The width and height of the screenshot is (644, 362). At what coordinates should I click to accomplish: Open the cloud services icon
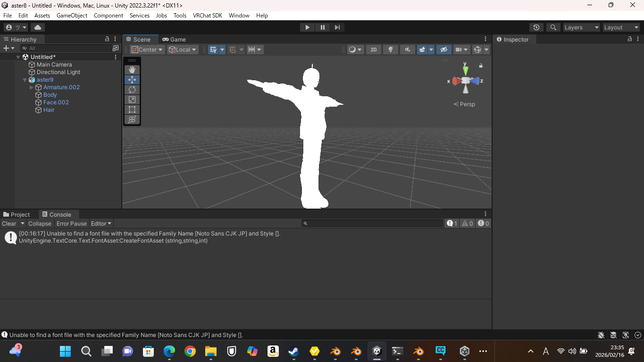point(38,27)
